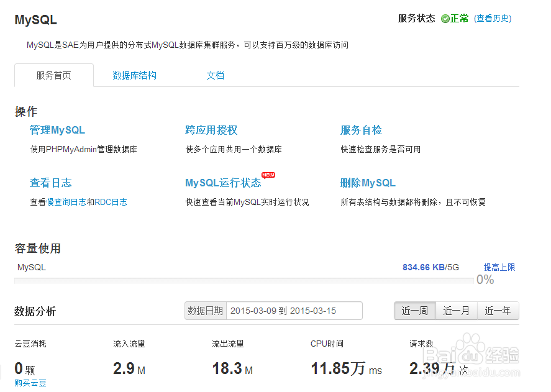Click the 834.66 KB usage value
551x392 pixels.
coord(424,267)
